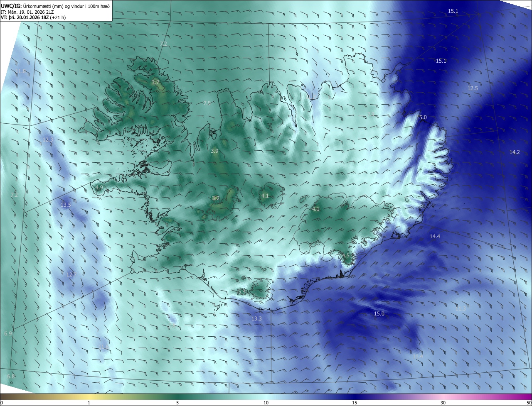Viewport: 532px width, 406px height.
Task: Click the color scale tick label 10
Action: click(266, 403)
